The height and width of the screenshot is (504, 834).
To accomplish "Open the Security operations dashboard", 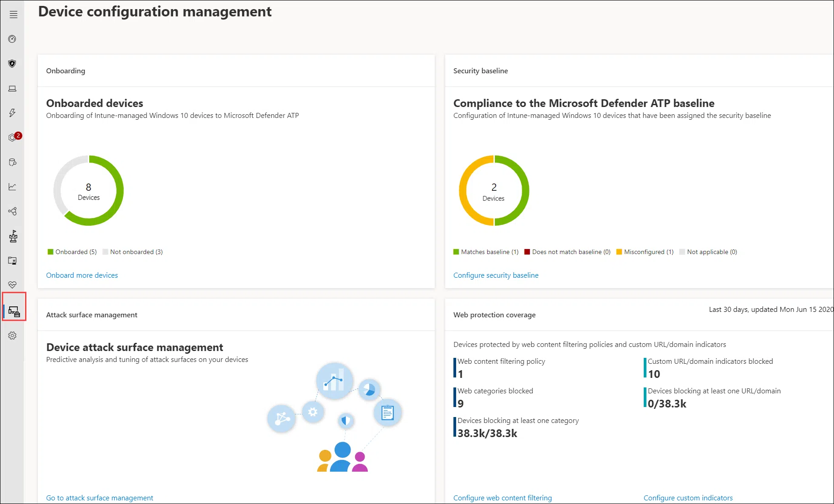I will coord(12,39).
